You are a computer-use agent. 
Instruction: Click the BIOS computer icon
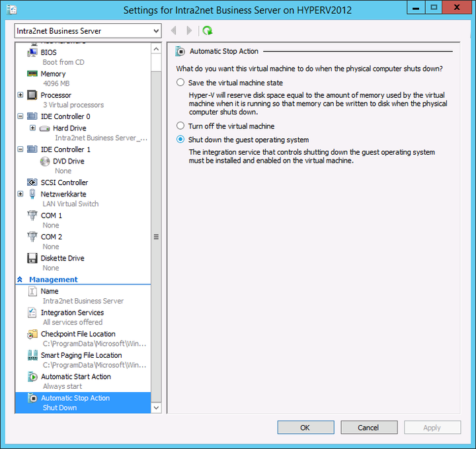point(32,52)
